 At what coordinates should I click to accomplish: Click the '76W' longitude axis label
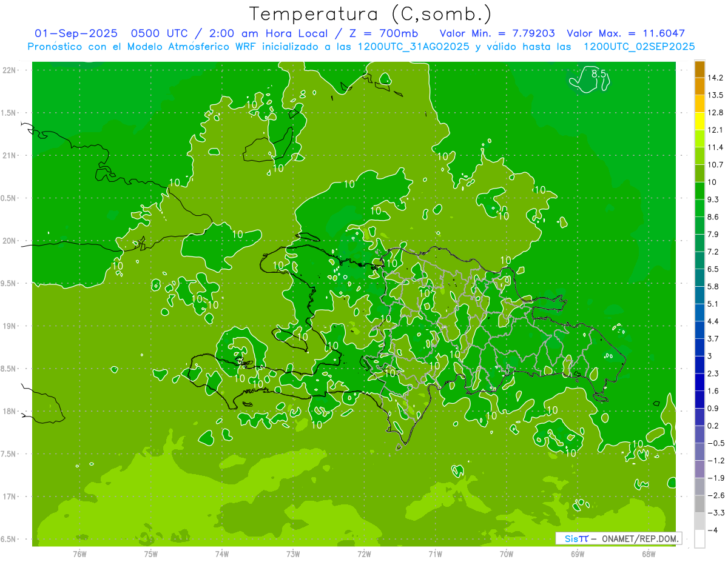click(x=79, y=554)
